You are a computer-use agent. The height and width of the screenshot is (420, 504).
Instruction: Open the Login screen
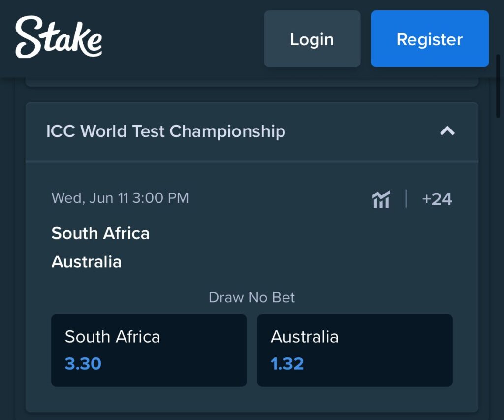pyautogui.click(x=312, y=38)
